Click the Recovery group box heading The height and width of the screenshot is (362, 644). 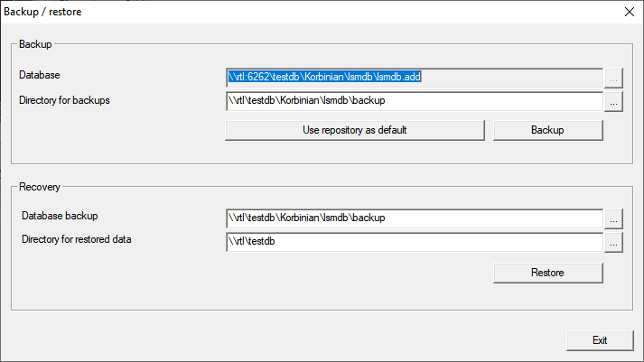[40, 187]
